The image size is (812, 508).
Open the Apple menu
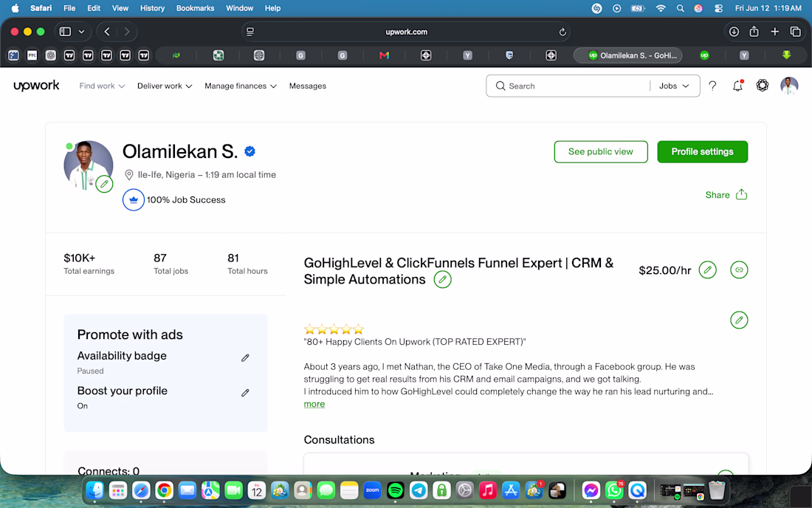pyautogui.click(x=15, y=8)
